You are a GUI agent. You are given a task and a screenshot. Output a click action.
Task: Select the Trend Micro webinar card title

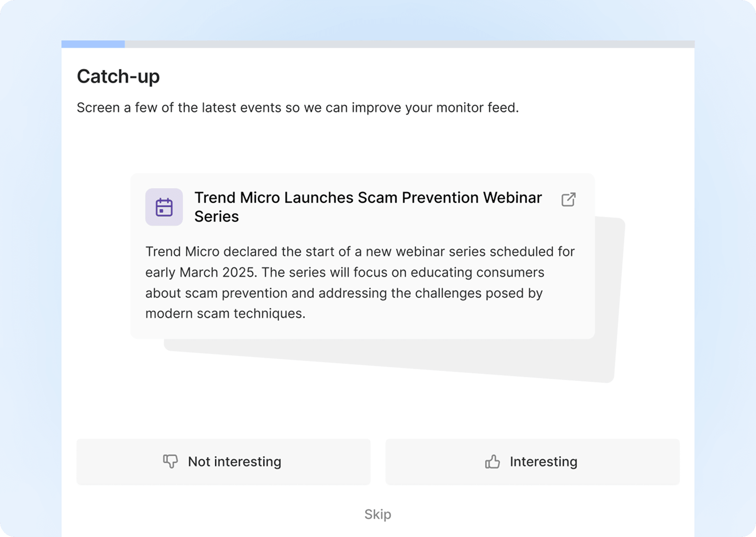[368, 207]
